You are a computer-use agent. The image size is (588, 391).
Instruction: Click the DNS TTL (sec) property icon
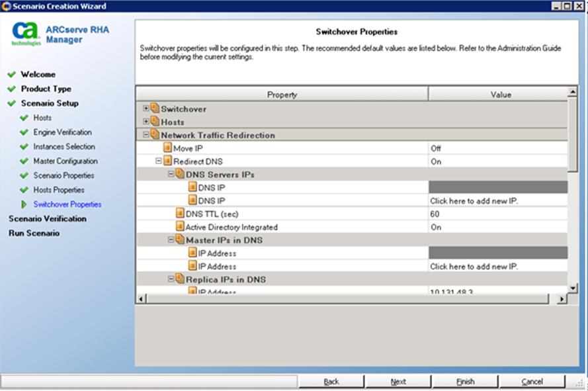pos(180,214)
